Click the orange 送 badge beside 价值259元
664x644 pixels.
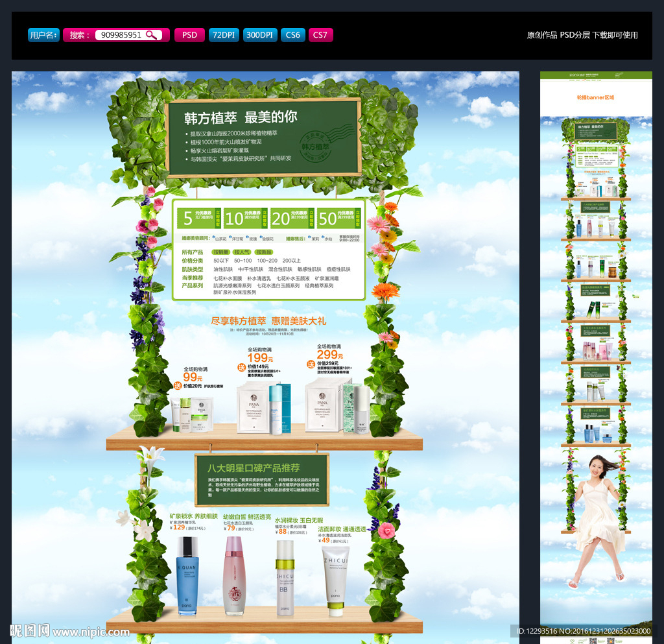pyautogui.click(x=311, y=364)
